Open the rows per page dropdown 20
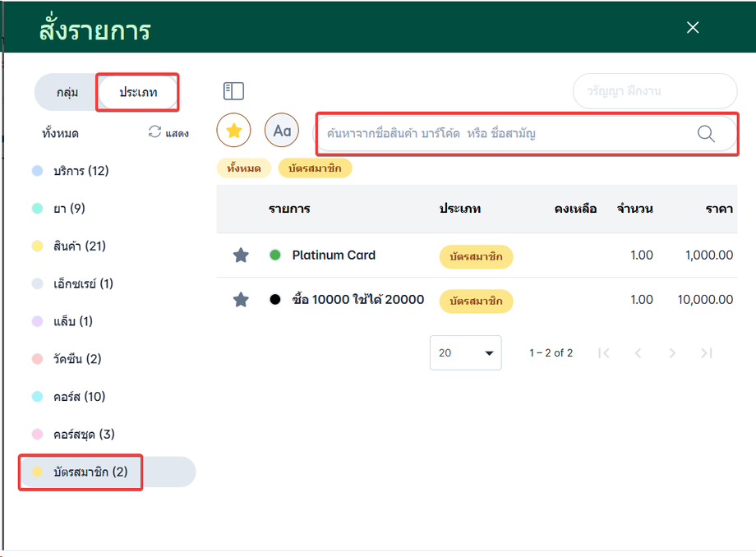 click(465, 353)
